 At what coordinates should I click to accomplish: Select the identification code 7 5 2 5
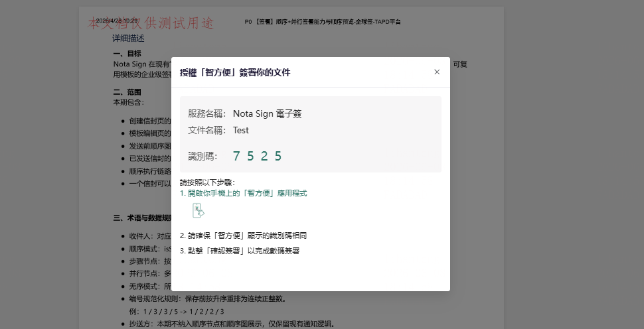[257, 157]
